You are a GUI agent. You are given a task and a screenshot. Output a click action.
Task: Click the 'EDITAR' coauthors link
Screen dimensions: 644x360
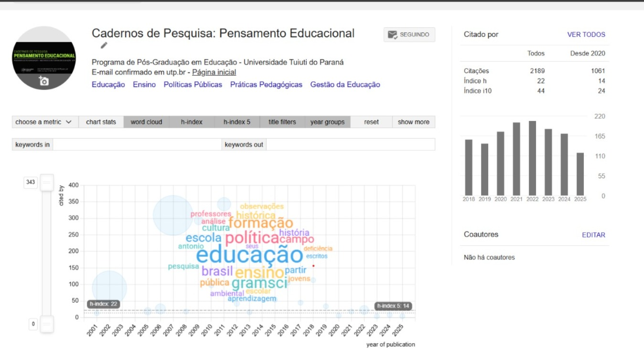(x=593, y=235)
